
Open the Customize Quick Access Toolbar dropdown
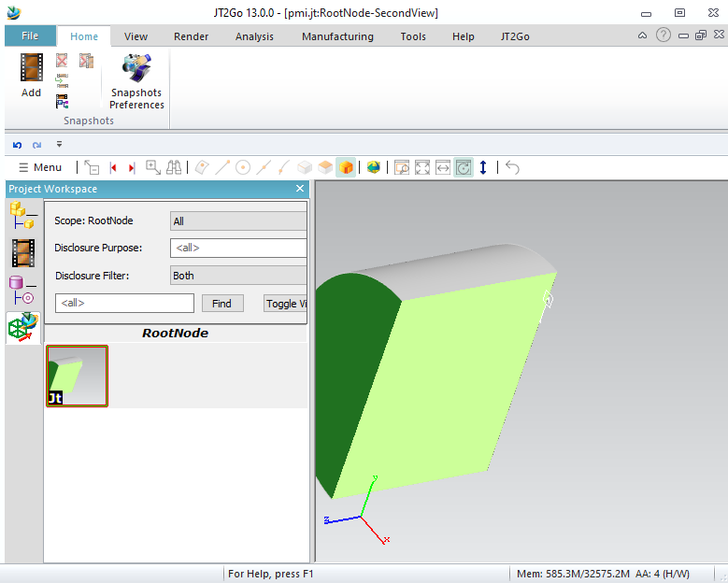[59, 145]
